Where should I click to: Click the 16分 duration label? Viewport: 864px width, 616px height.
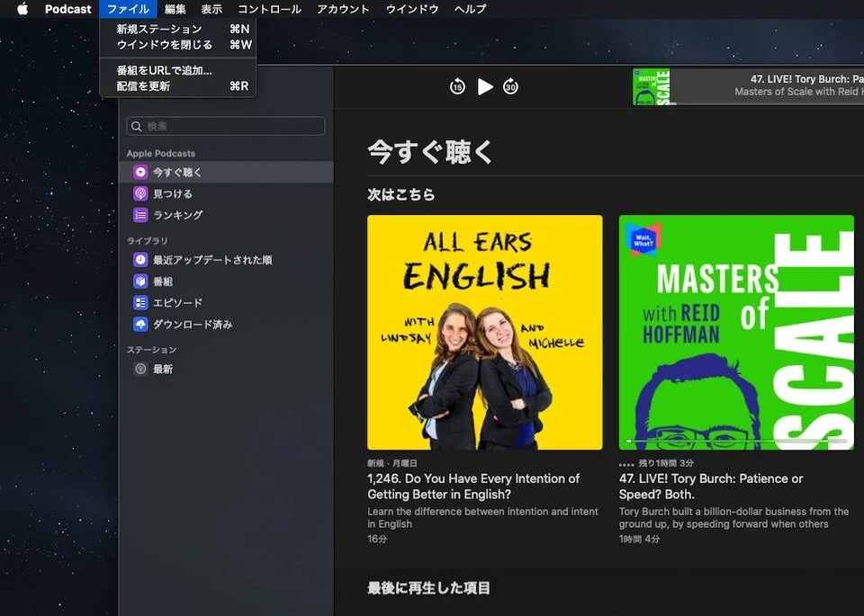click(377, 539)
